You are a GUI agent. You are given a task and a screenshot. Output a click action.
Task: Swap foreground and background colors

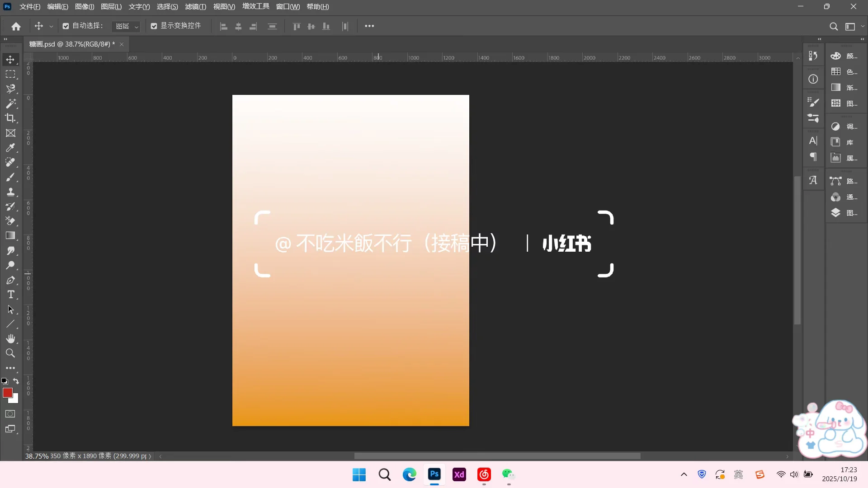point(16,381)
